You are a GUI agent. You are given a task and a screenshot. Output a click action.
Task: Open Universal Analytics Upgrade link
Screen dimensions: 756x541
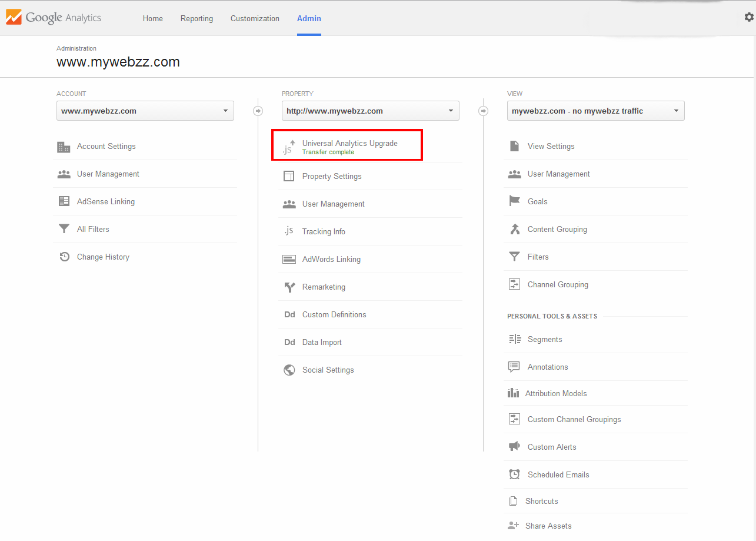pos(350,143)
